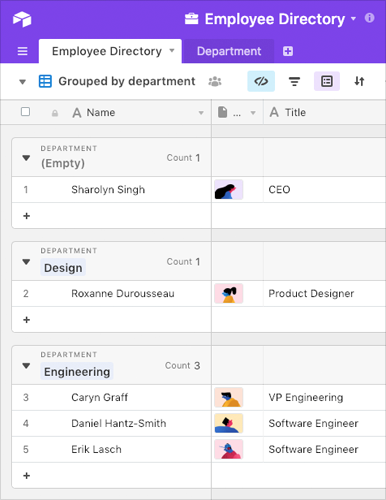Click the collaborators people icon

click(215, 81)
